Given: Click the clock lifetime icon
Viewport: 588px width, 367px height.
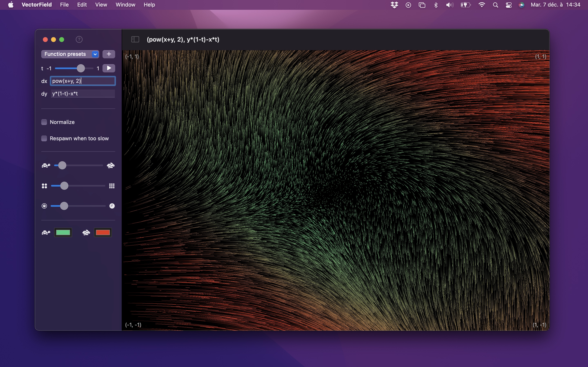Looking at the screenshot, I should (112, 206).
